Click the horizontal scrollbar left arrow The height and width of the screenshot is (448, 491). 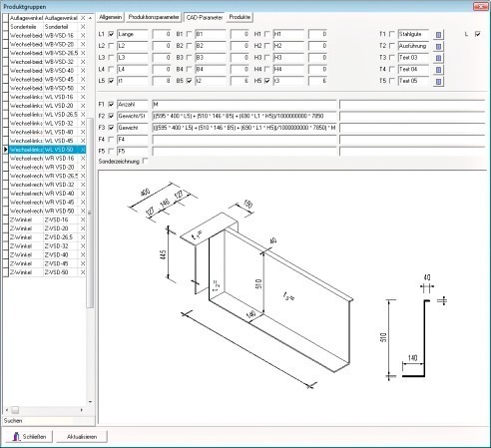click(x=7, y=410)
